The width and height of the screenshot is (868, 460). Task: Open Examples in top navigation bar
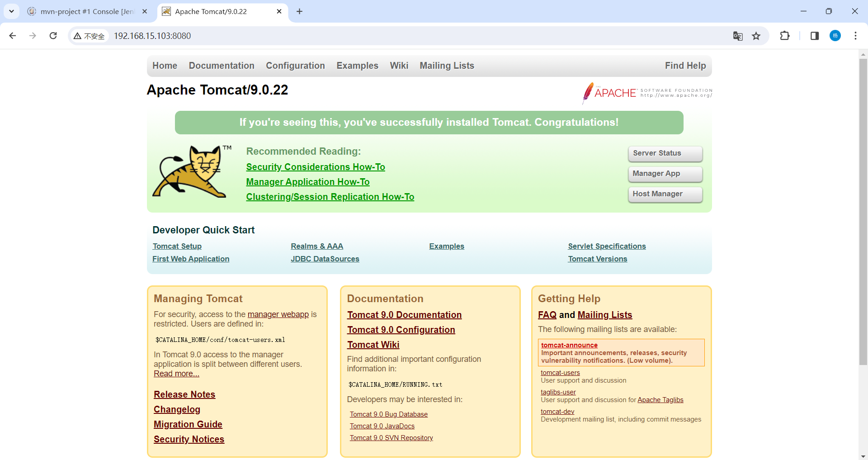pos(357,66)
